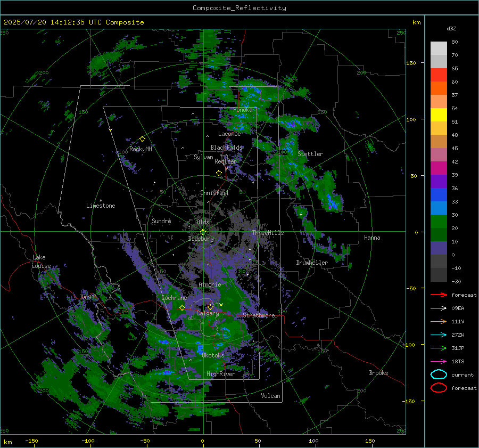Click the red 'forecast' ellipse legend icon

click(439, 388)
